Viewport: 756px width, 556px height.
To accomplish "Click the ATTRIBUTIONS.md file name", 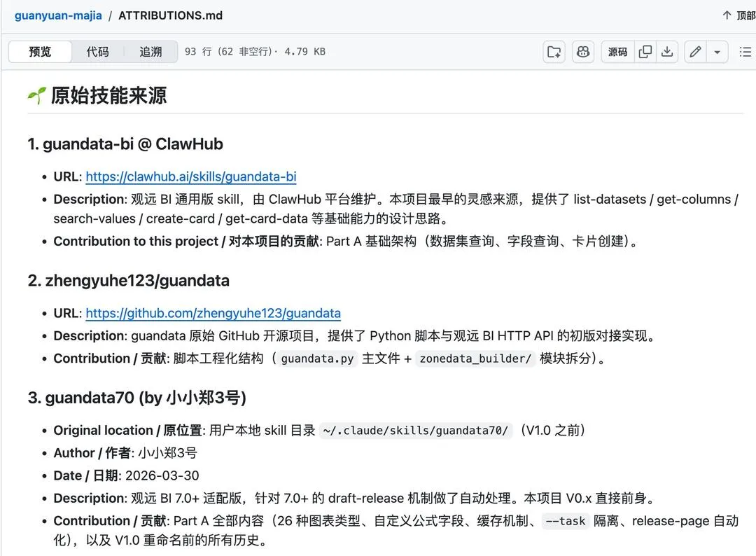I will (x=171, y=15).
